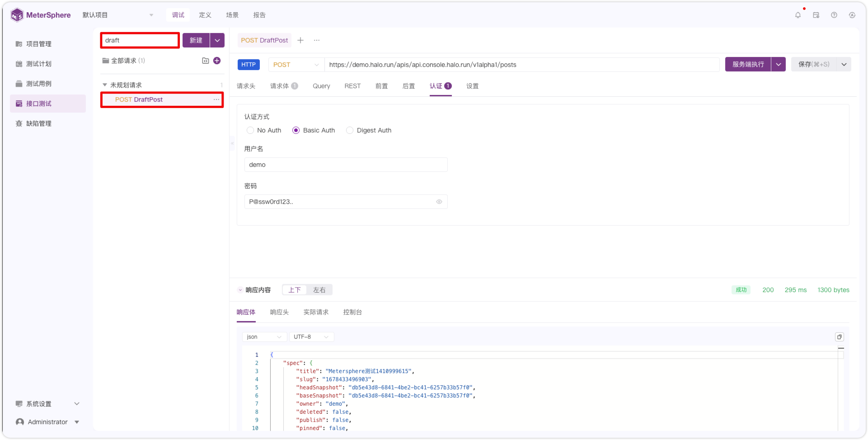
Task: Open the json format dropdown
Action: pos(264,337)
